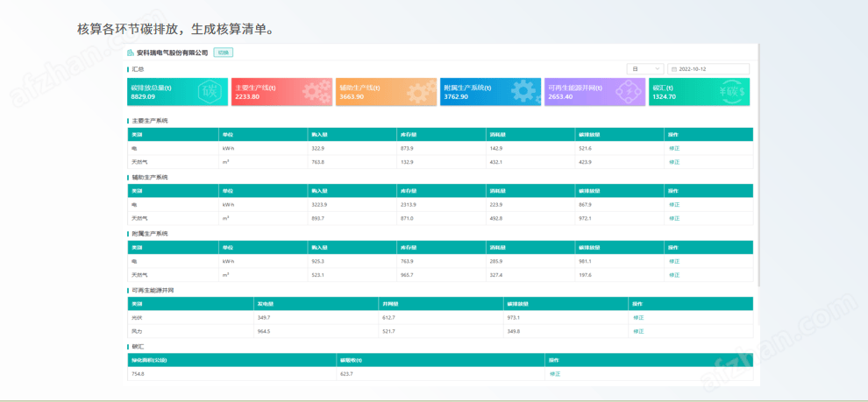Click the lightning icon on 可再生能源并网 card
The image size is (868, 402).
(628, 92)
